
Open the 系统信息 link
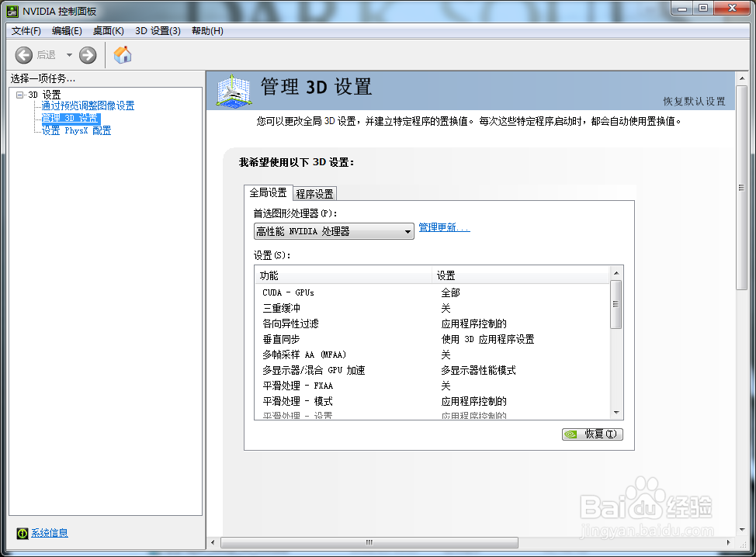pyautogui.click(x=50, y=533)
